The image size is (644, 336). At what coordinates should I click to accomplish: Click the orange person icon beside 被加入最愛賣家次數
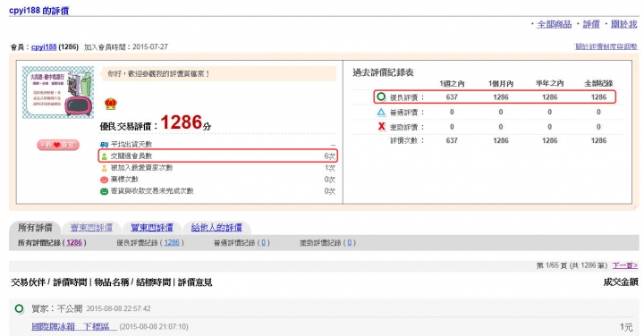[x=104, y=168]
